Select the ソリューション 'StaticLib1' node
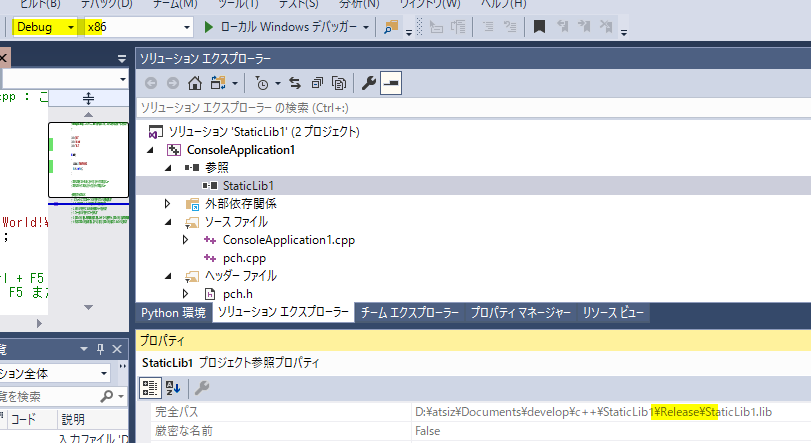 (264, 132)
